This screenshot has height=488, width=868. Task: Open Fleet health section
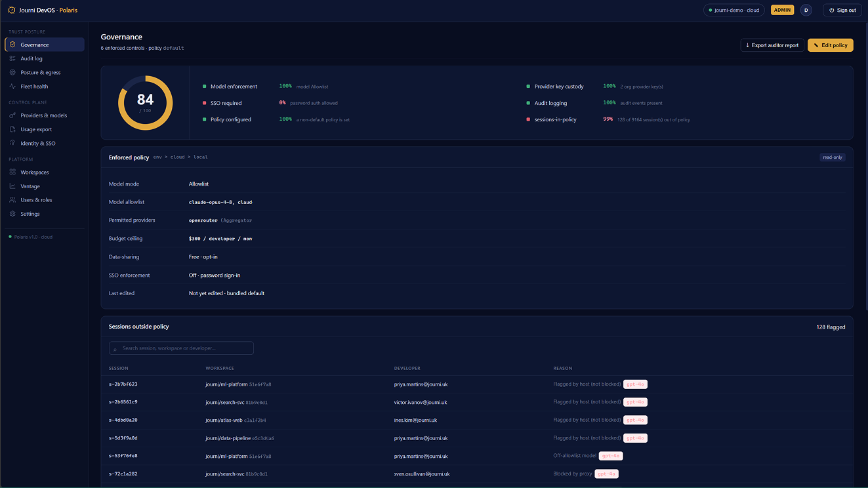tap(44, 86)
